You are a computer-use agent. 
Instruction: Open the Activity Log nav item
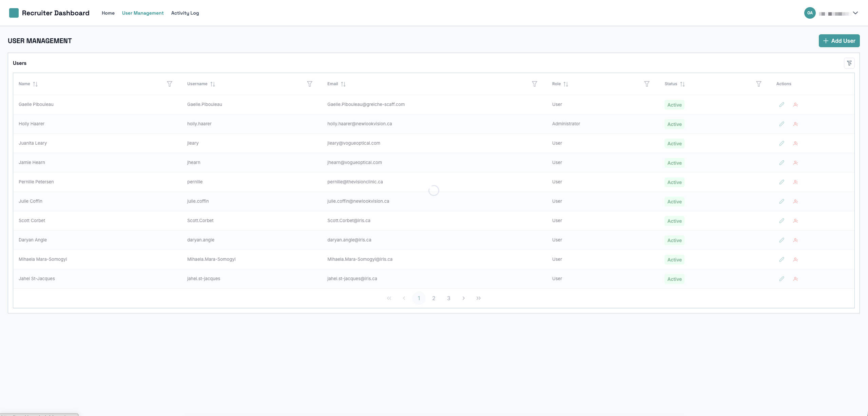pos(185,13)
